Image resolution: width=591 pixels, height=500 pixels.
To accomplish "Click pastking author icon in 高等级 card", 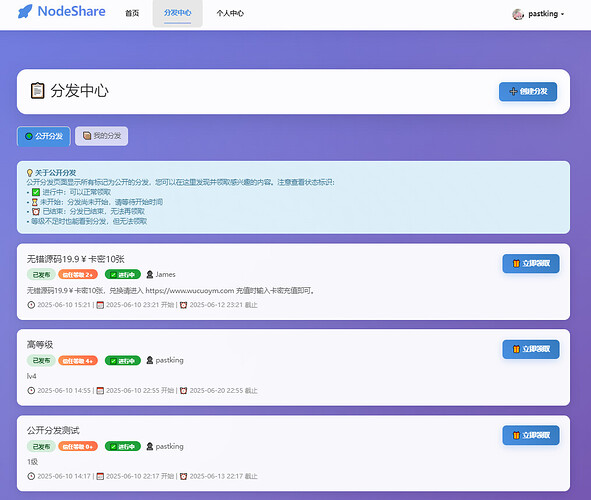I will point(150,360).
